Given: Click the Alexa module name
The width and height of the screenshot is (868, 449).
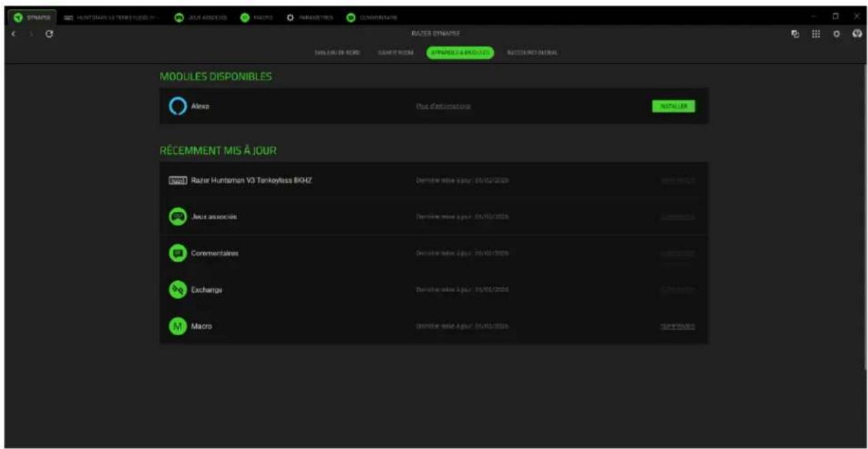Looking at the screenshot, I should 200,107.
